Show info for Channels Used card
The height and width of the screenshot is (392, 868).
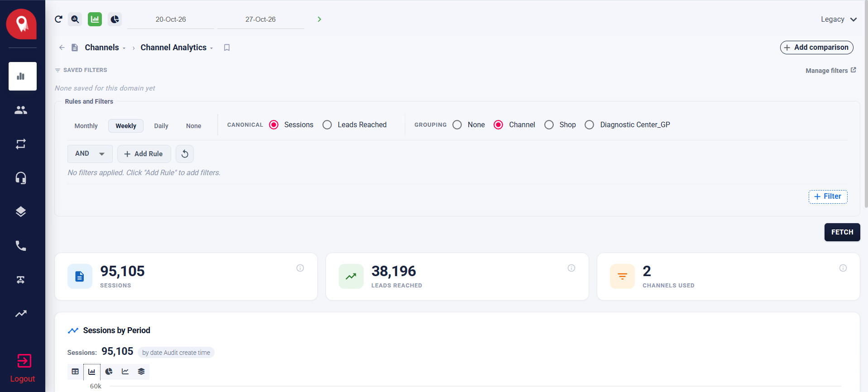click(843, 268)
